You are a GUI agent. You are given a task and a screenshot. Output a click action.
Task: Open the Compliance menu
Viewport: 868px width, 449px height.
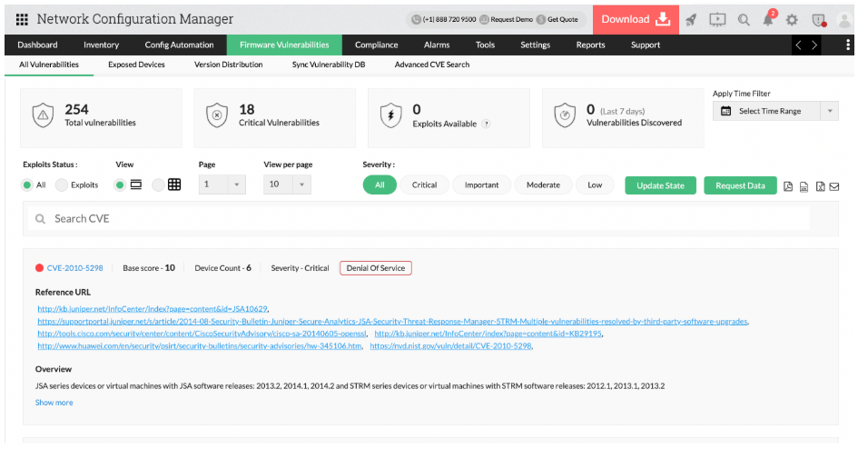376,45
